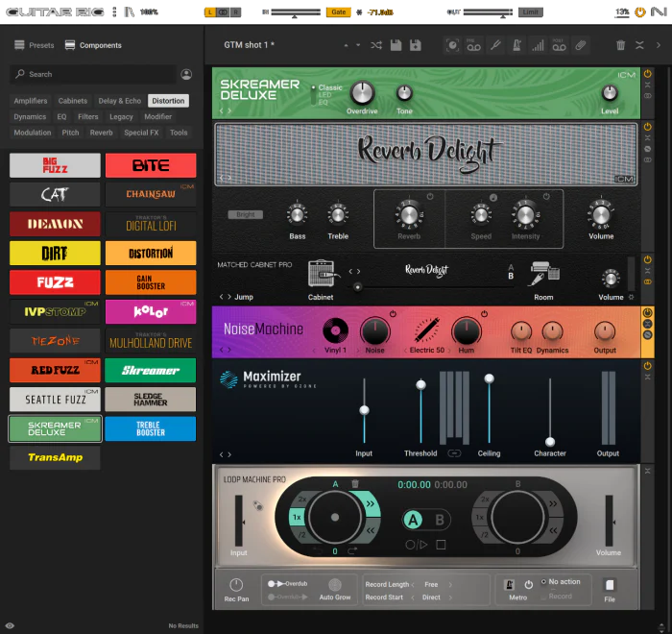Open the Guitar Rig main menu dots
The height and width of the screenshot is (634, 672).
114,12
